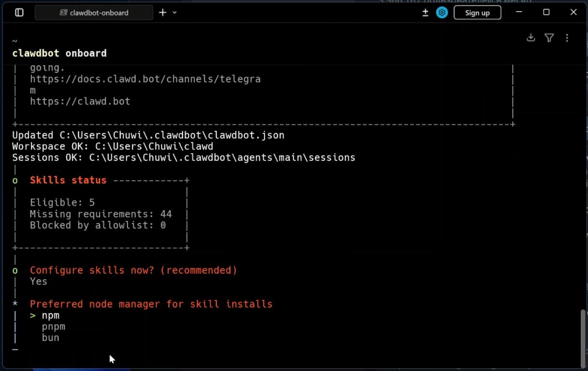The height and width of the screenshot is (371, 588).
Task: Open a new tab with the plus icon
Action: tap(163, 13)
